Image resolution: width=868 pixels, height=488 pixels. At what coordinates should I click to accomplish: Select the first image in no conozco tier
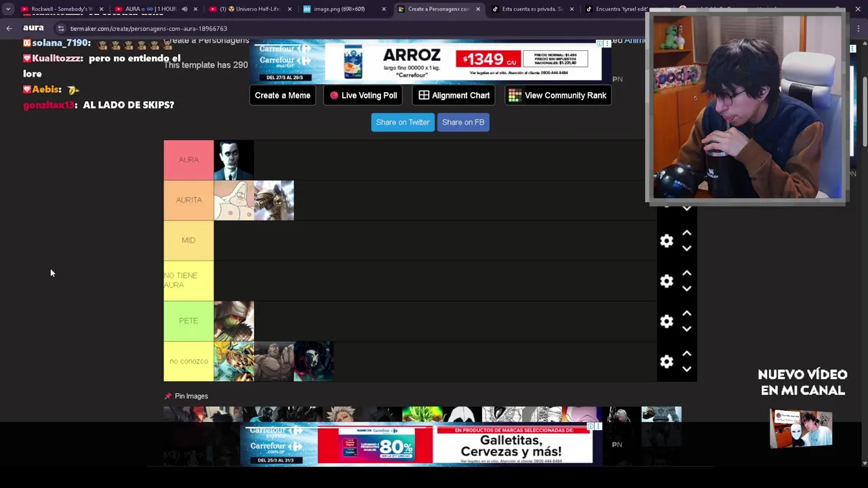[x=234, y=361]
